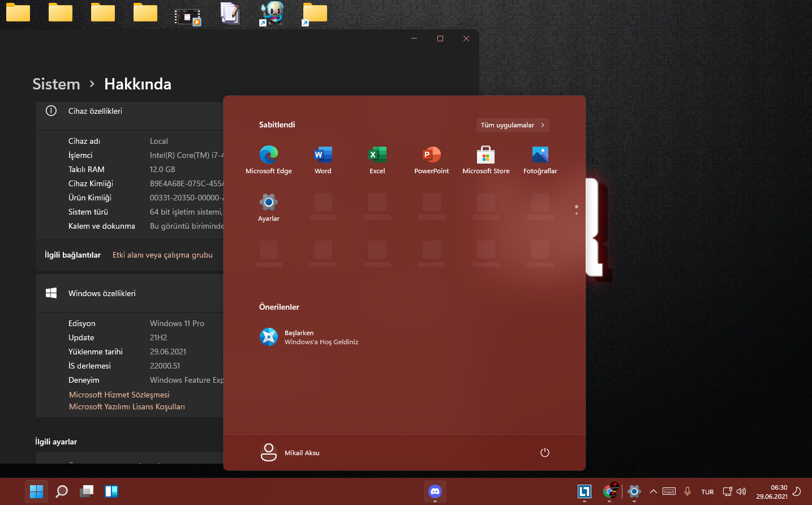Open the skull character shortcut icon
The width and height of the screenshot is (812, 505).
click(272, 14)
